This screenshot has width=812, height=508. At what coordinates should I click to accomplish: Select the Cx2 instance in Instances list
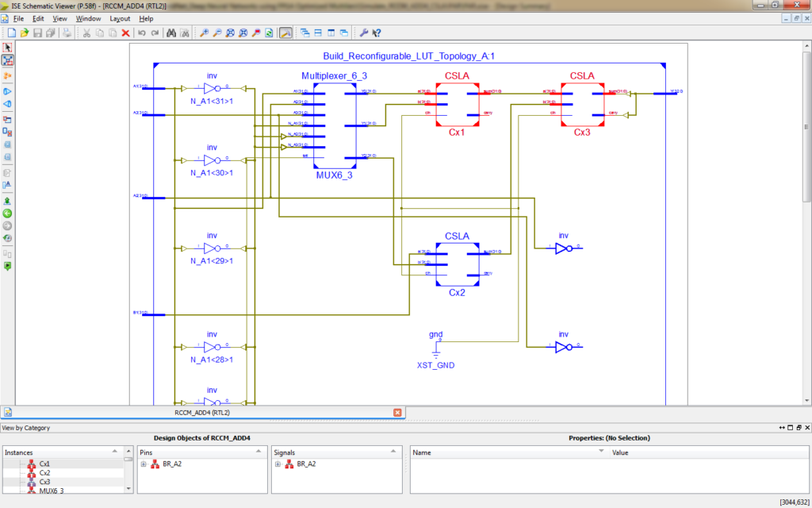point(45,471)
